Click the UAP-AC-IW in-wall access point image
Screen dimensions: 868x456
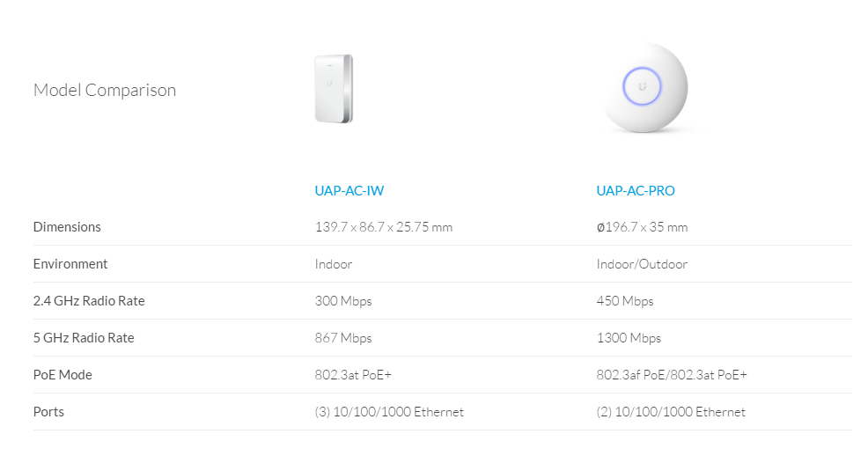(x=334, y=88)
